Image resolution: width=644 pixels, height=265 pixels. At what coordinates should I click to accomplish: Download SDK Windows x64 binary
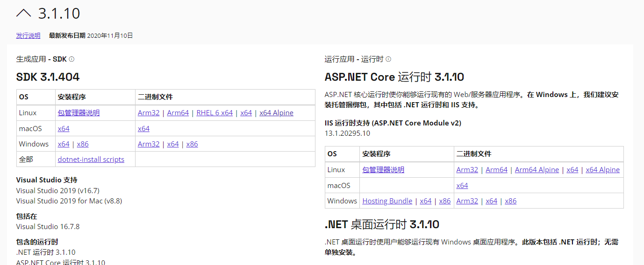173,144
